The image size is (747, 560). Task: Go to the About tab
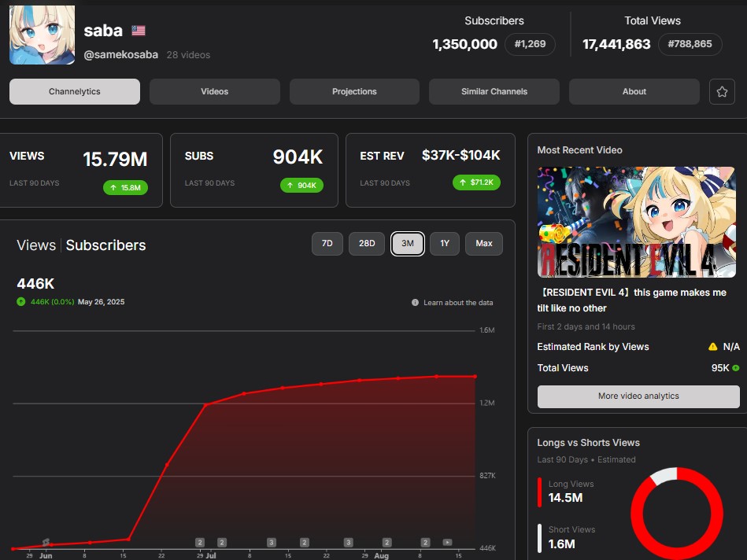[634, 91]
